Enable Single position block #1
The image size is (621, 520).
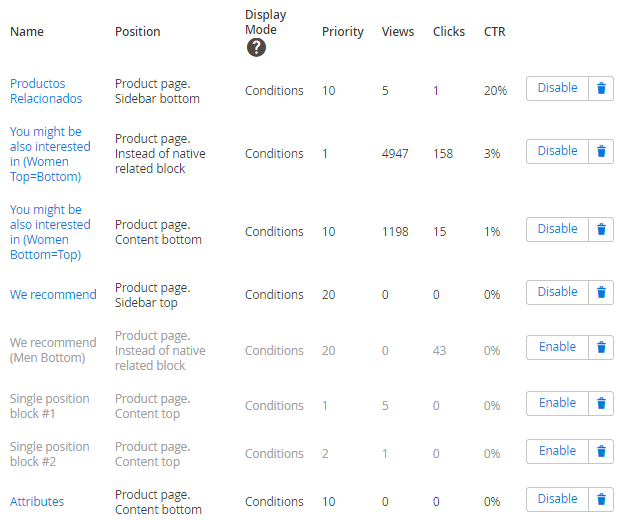pyautogui.click(x=557, y=403)
